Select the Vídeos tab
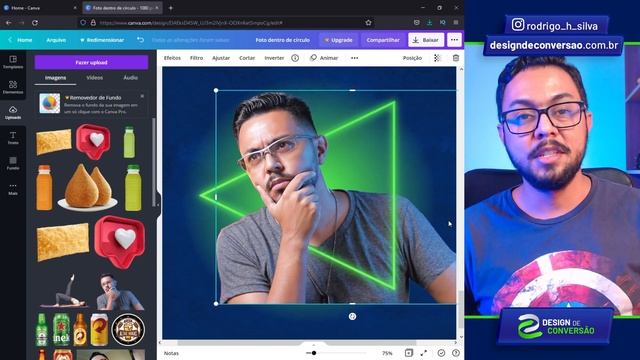This screenshot has width=640, height=360. 95,78
